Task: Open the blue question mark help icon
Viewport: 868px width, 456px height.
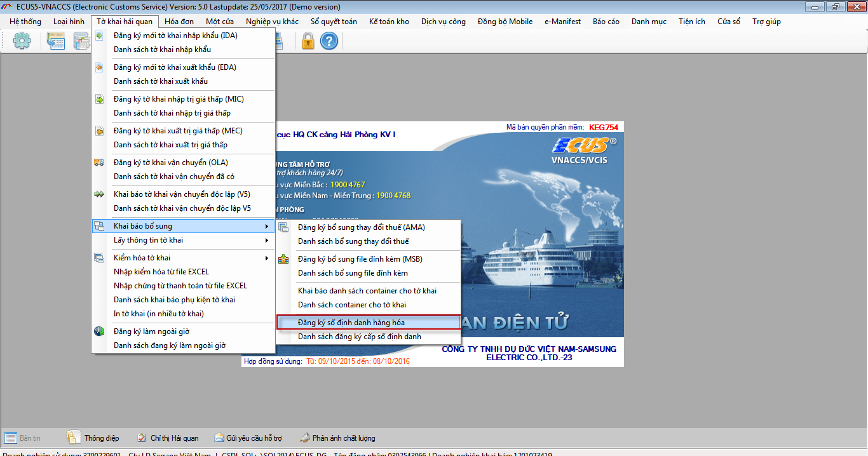Action: coord(329,41)
